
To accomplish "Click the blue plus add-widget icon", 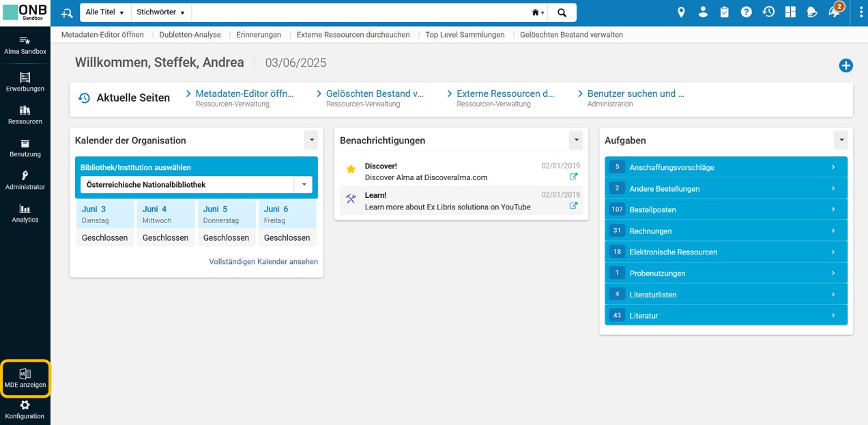I will 845,65.
